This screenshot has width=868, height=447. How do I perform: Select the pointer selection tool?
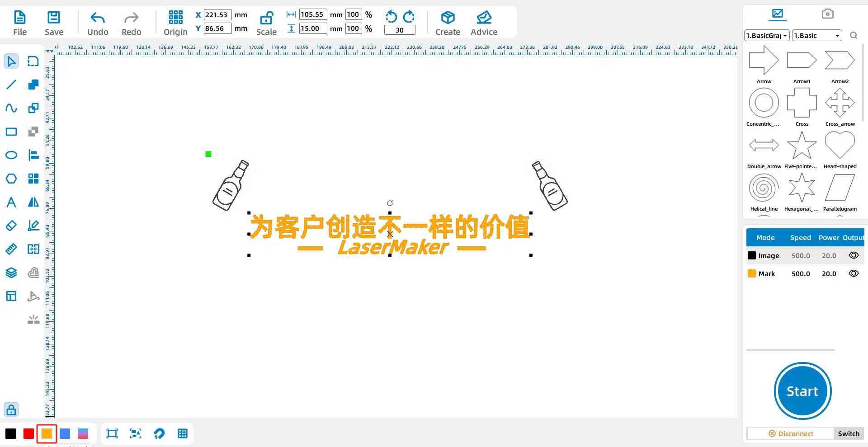(11, 61)
